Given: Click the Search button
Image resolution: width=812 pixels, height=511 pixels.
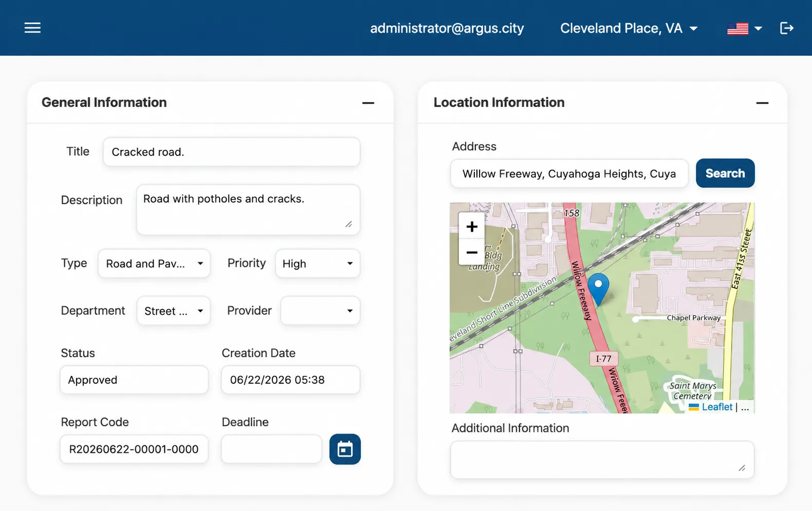Looking at the screenshot, I should point(725,173).
